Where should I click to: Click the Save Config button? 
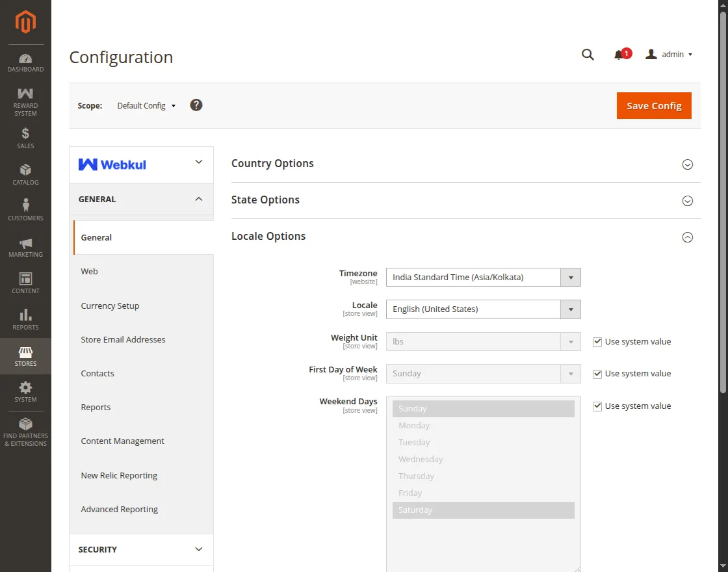click(x=654, y=105)
